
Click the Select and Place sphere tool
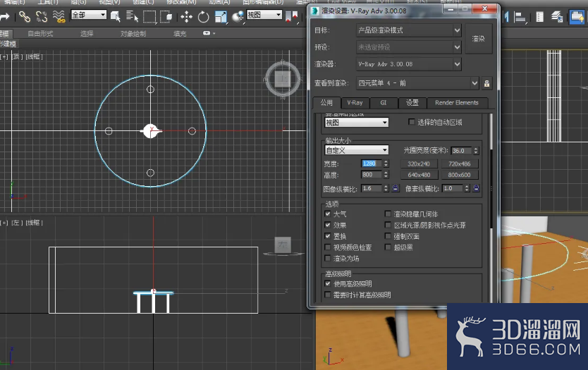238,16
